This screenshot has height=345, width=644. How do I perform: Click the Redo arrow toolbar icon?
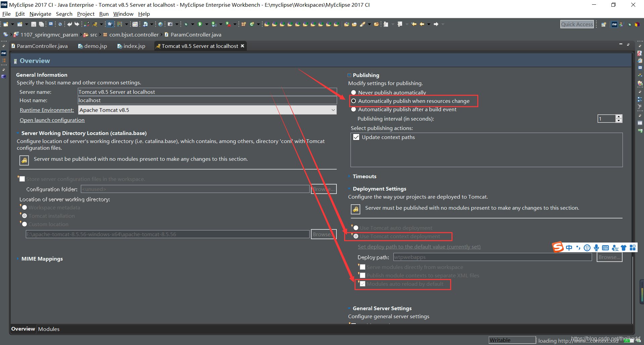coord(77,24)
